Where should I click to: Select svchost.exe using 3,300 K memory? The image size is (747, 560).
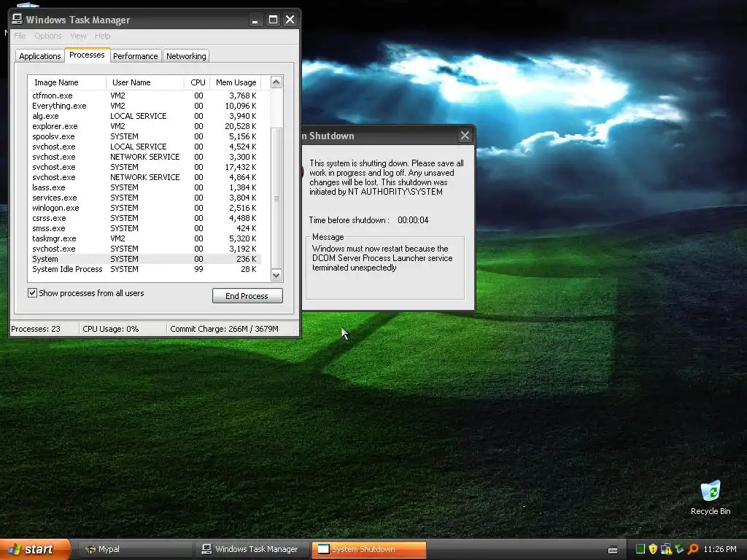point(144,157)
